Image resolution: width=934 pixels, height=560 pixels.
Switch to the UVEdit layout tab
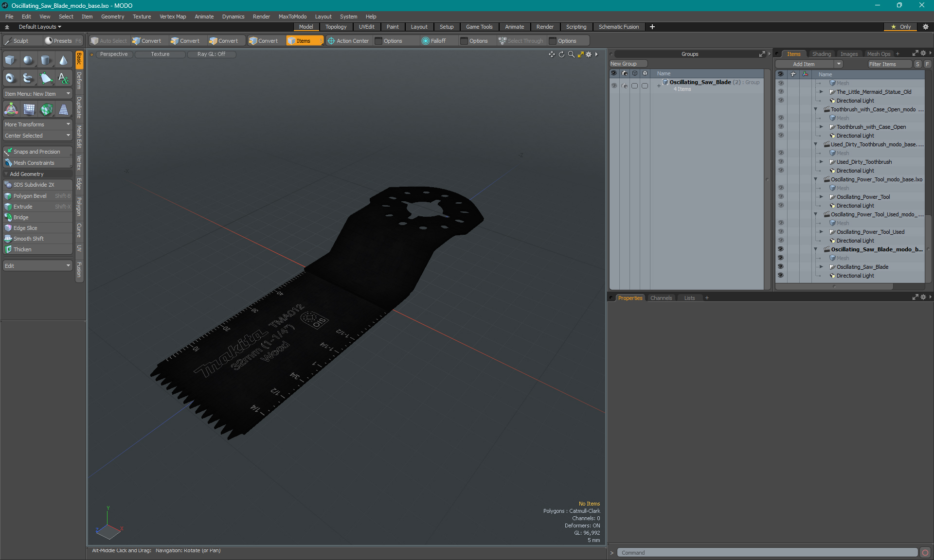point(367,27)
